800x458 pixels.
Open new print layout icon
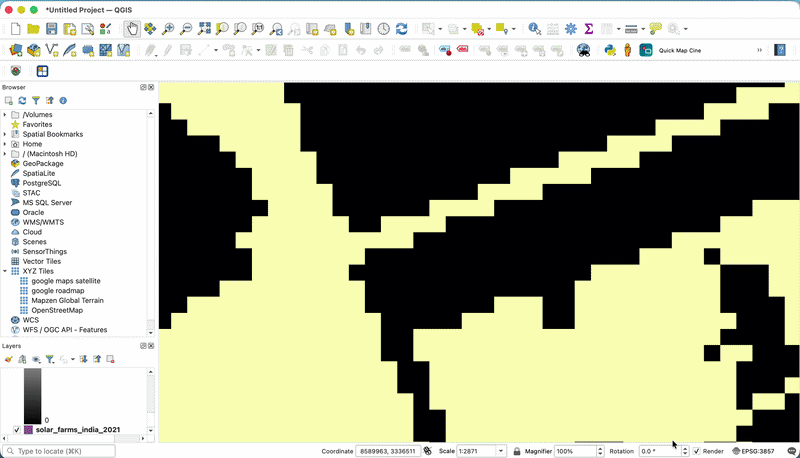click(69, 29)
